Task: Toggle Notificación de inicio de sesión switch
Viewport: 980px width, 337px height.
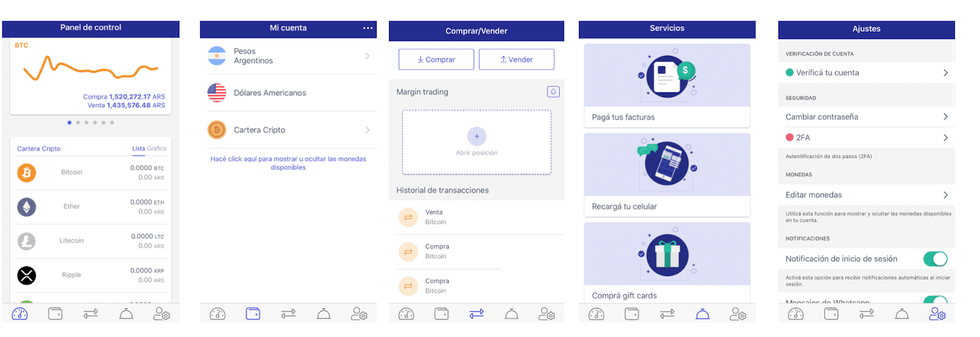Action: [935, 259]
